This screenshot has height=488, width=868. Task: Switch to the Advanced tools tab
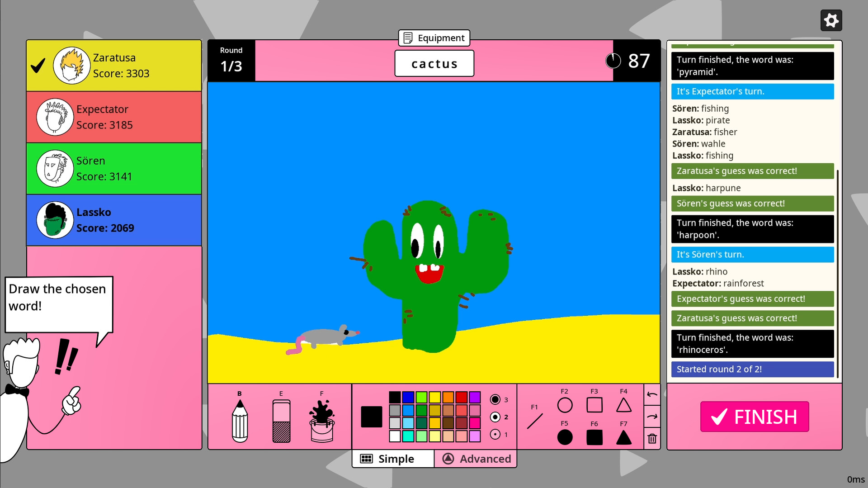[476, 459]
